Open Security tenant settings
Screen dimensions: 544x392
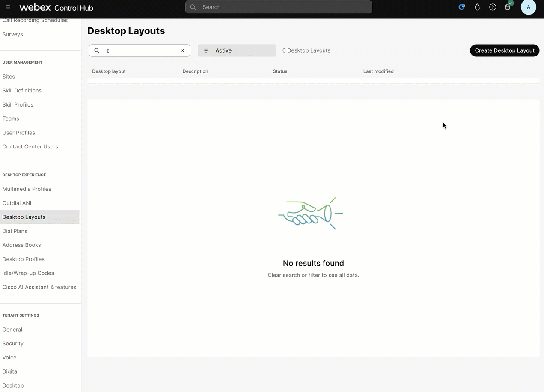pyautogui.click(x=13, y=344)
